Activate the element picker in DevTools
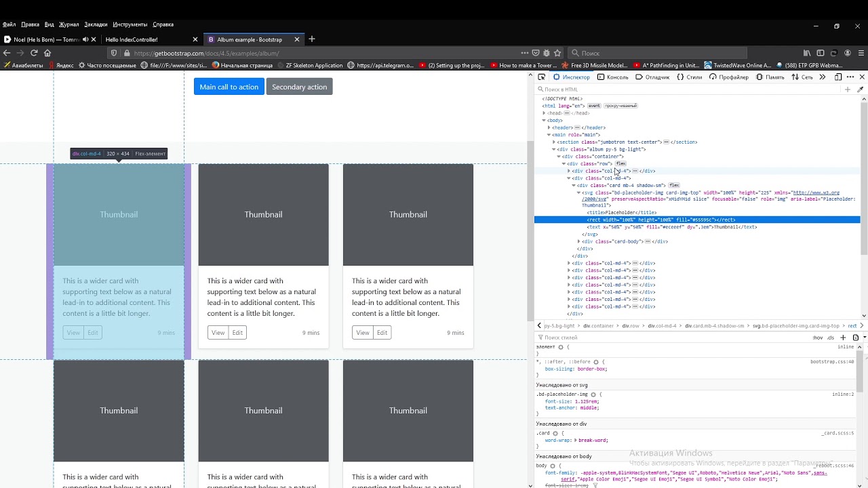The width and height of the screenshot is (868, 488). (x=542, y=77)
